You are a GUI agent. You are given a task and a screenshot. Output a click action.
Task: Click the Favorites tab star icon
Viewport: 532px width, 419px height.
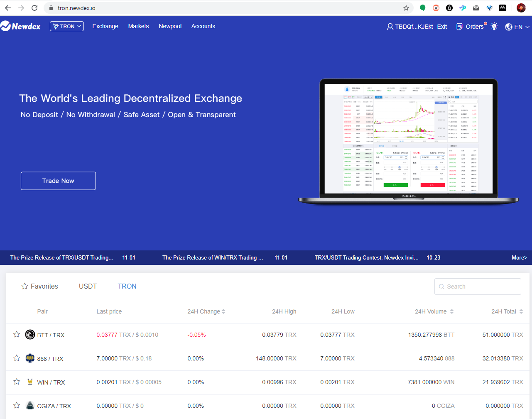click(x=25, y=286)
